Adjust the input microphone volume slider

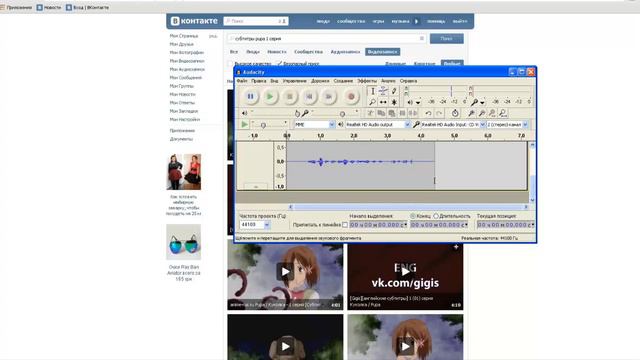335,113
